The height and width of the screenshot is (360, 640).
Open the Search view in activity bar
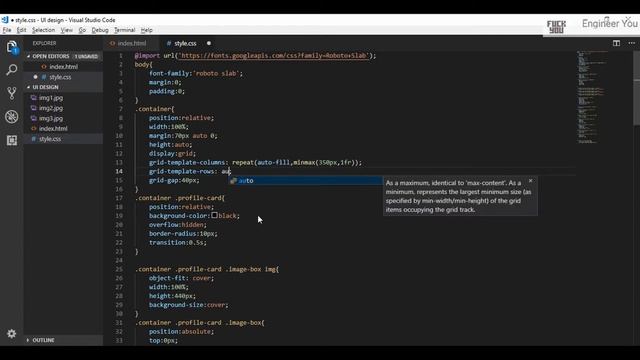click(12, 70)
